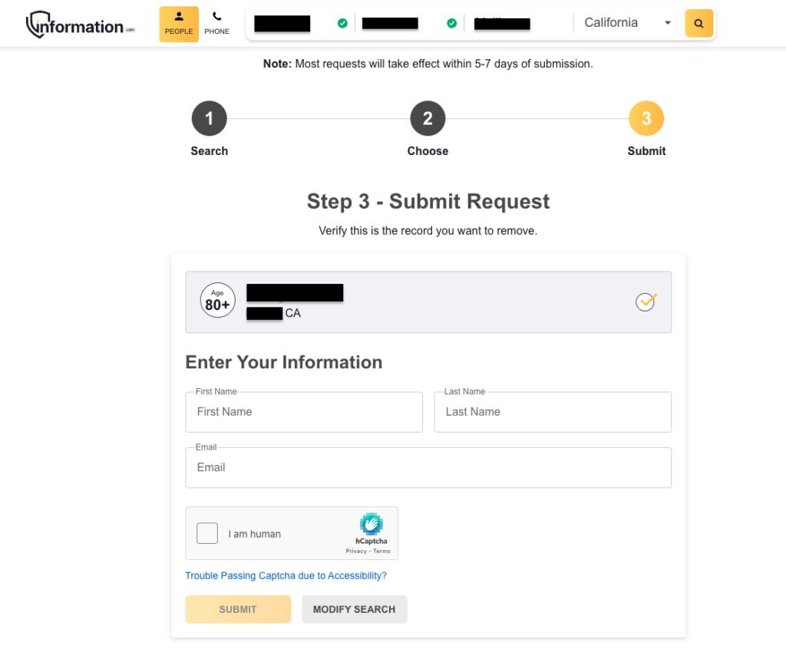The width and height of the screenshot is (786, 672).
Task: Click the step 2 Choose circle
Action: pos(428,117)
